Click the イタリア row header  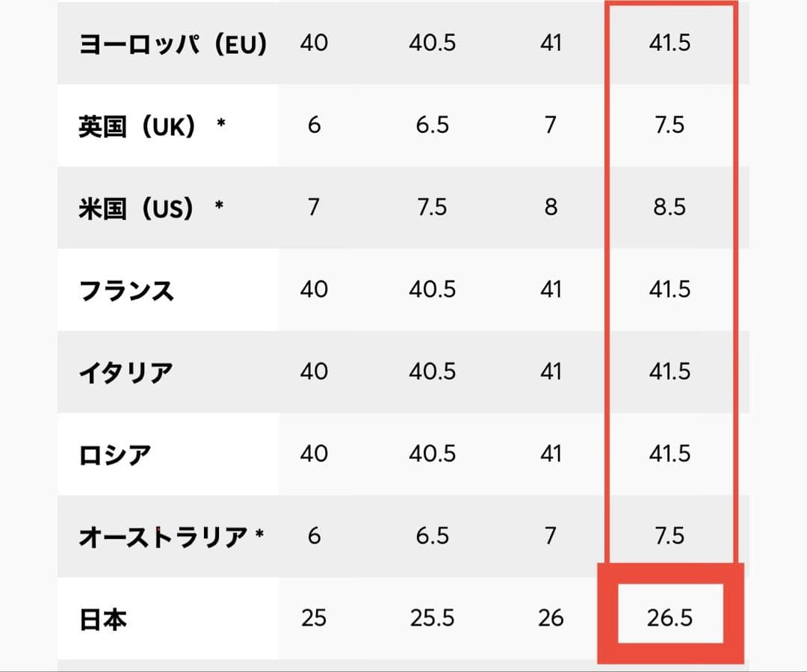click(x=126, y=372)
